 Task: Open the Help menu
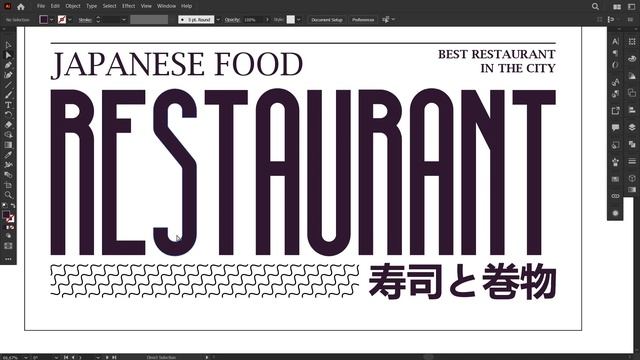(x=187, y=6)
